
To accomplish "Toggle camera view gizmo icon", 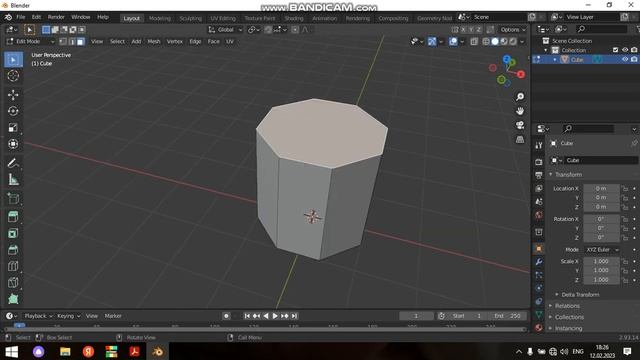I will [520, 125].
